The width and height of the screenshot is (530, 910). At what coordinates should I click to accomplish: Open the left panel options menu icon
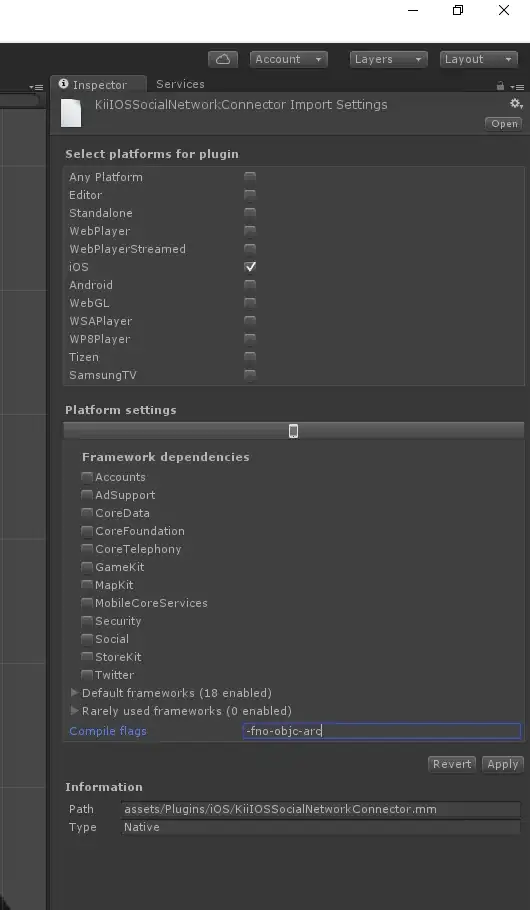(x=36, y=87)
